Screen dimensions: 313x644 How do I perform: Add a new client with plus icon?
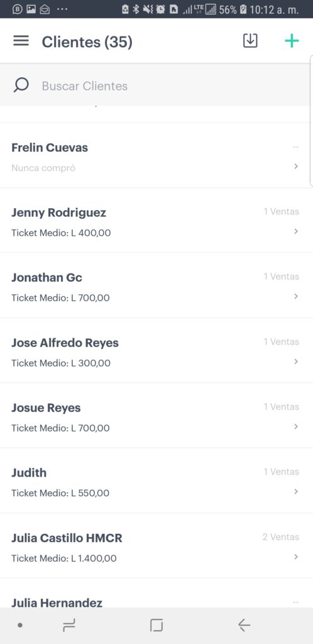[292, 41]
